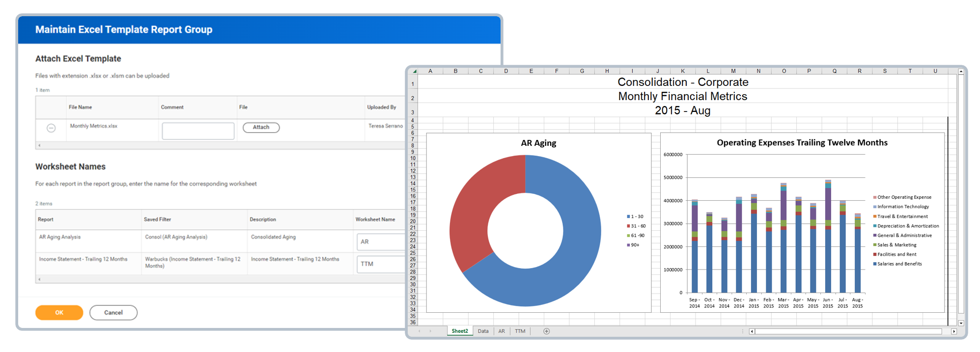Edit the TTM worksheet name field
980x352 pixels.
point(381,264)
